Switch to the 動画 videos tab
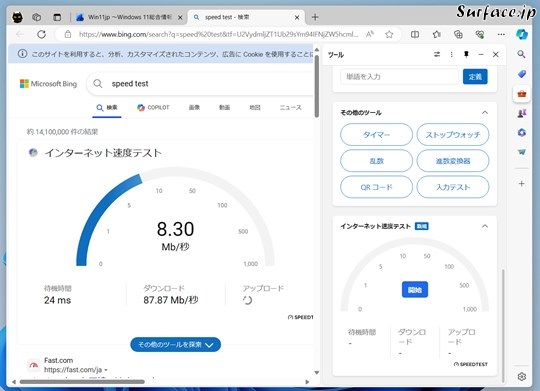 (x=225, y=107)
